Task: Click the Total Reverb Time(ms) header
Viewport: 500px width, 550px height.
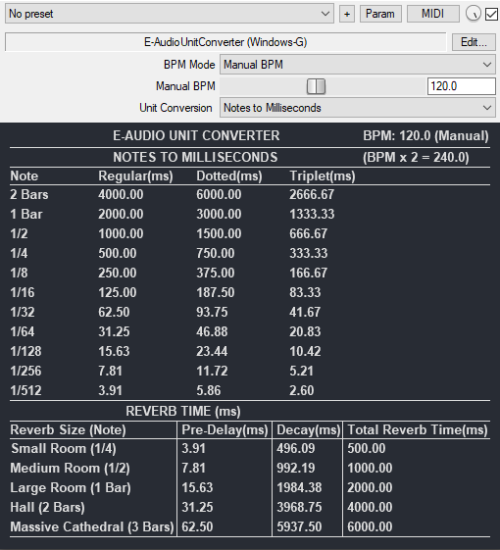Action: (417, 430)
